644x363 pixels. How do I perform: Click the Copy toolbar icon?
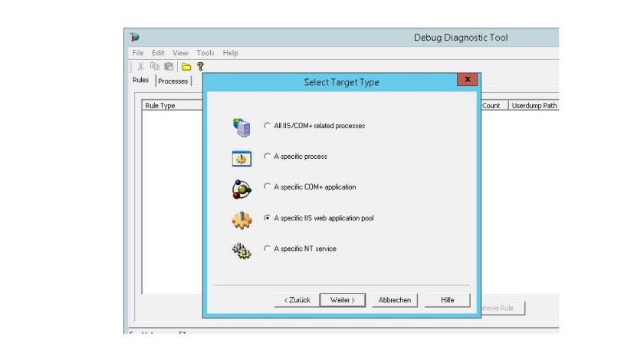tap(154, 67)
